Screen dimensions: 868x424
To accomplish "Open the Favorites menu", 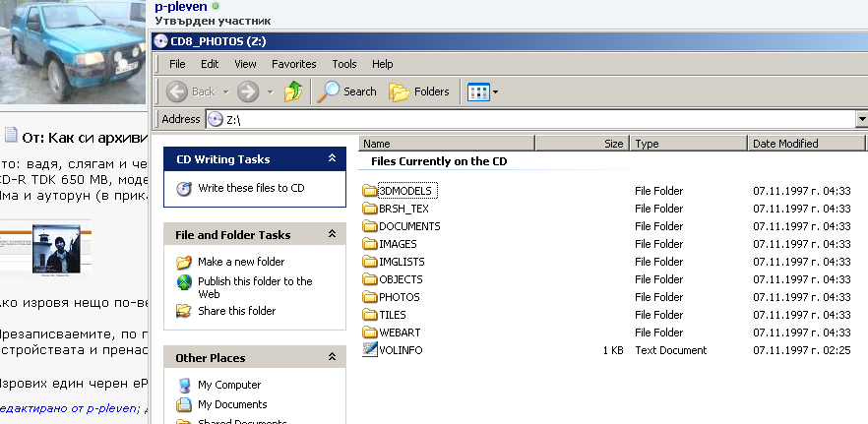I will click(294, 64).
